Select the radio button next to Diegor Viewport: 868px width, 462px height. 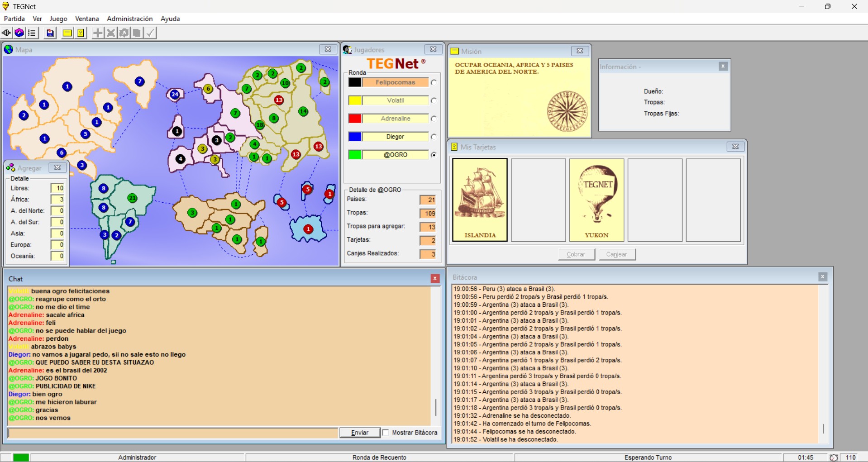click(434, 137)
